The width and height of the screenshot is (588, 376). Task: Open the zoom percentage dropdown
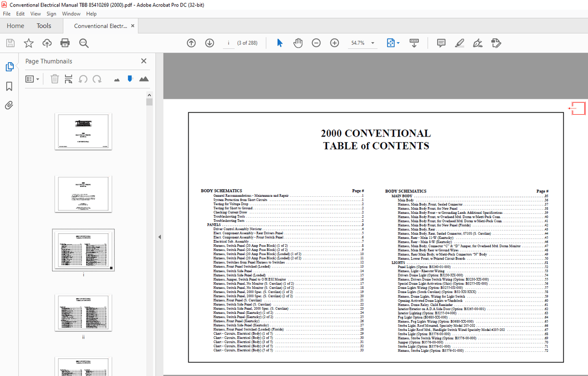(372, 43)
